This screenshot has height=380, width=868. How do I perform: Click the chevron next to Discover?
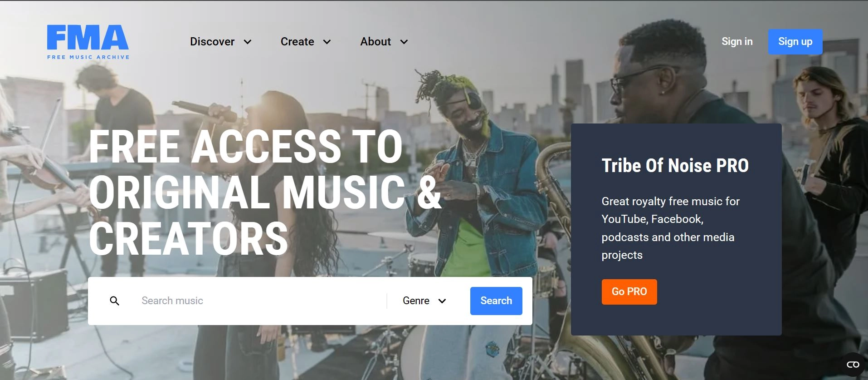point(248,42)
